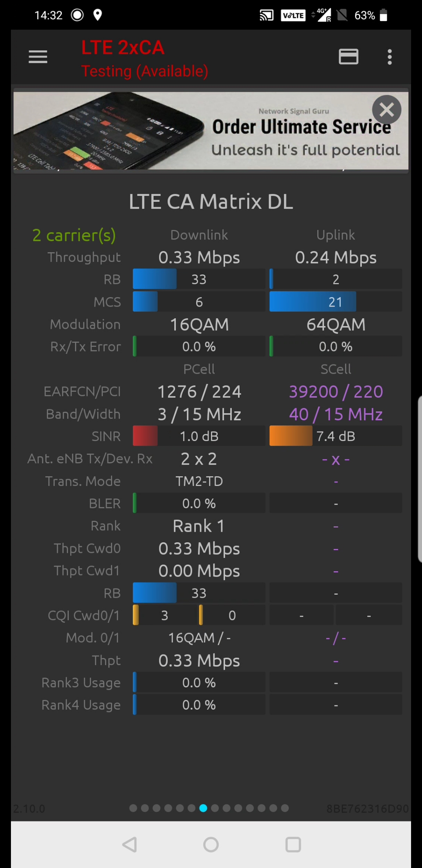Tap the cast icon in status bar

point(266,15)
